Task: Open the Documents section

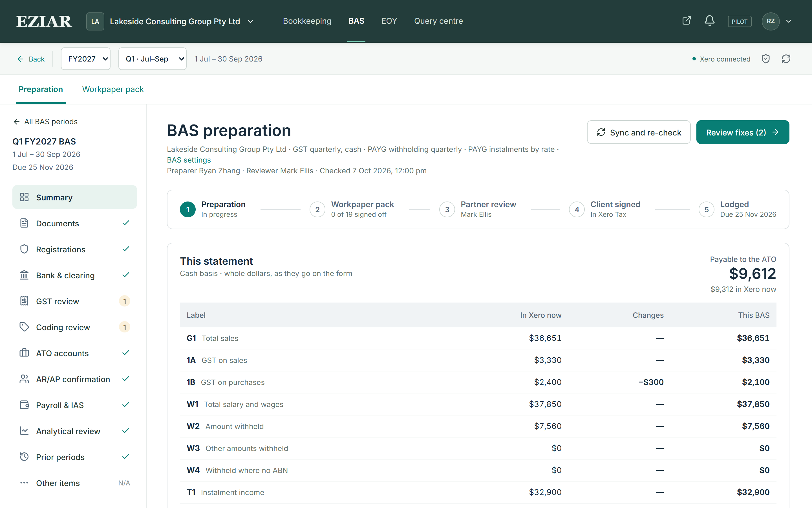Action: point(74,223)
